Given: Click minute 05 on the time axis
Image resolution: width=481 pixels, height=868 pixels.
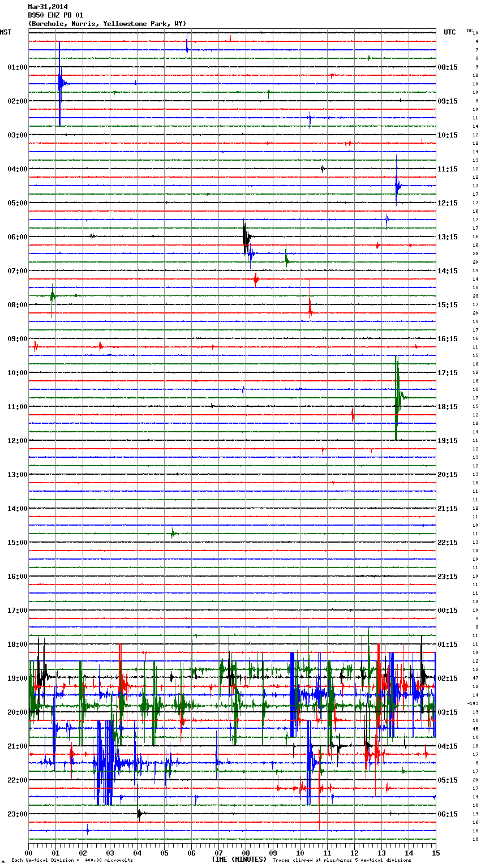Looking at the screenshot, I should tap(164, 853).
